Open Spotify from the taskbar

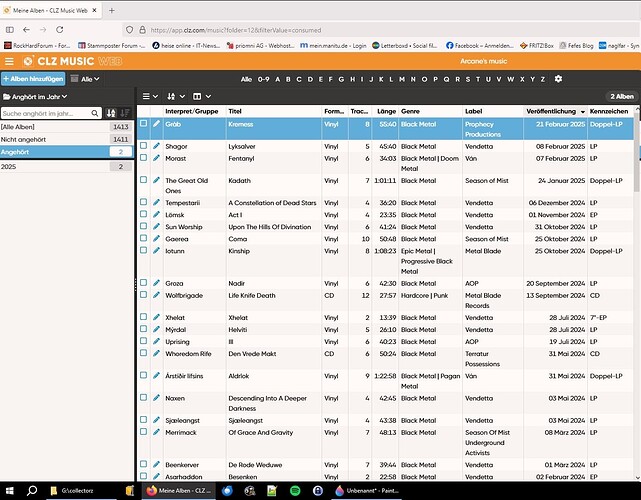click(295, 491)
